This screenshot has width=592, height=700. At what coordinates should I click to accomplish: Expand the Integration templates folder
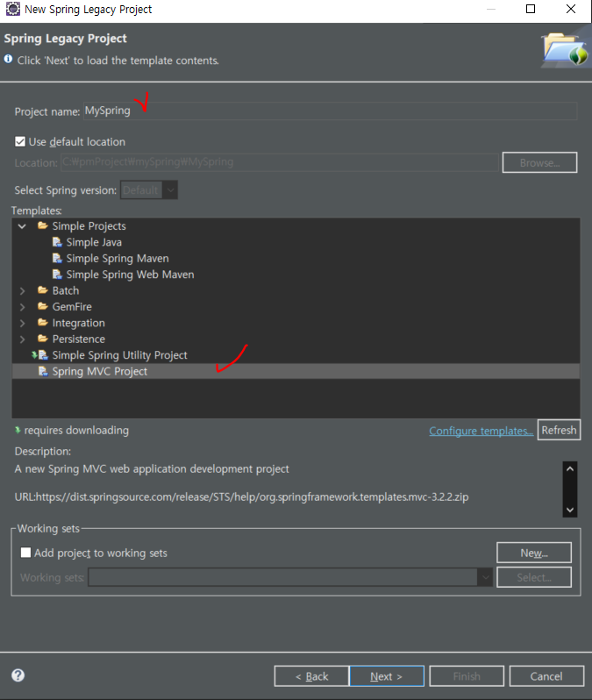tap(22, 323)
